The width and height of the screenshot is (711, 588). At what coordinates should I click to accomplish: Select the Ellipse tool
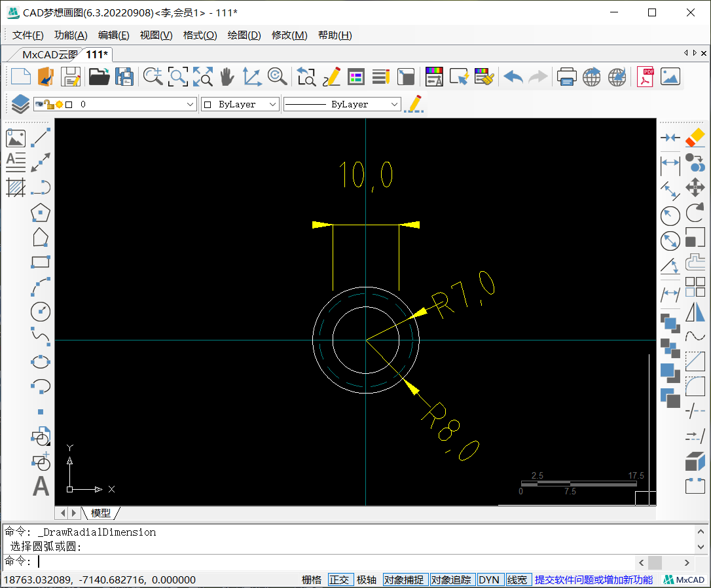[41, 362]
